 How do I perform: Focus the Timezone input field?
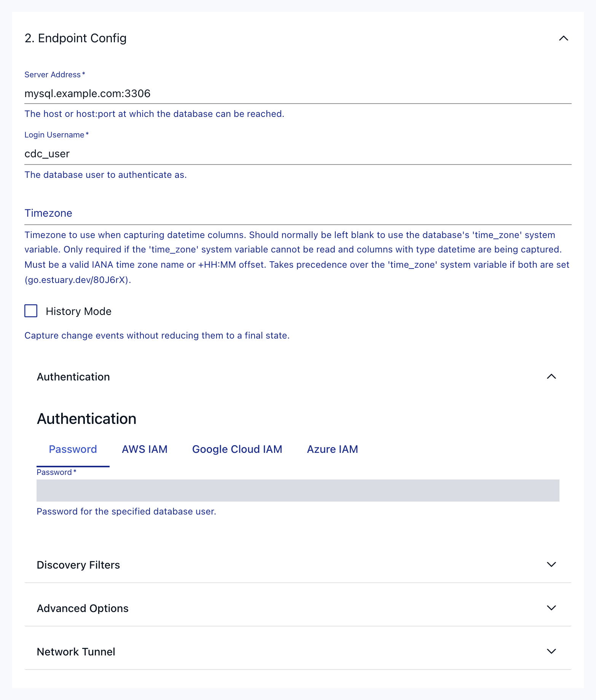[298, 213]
